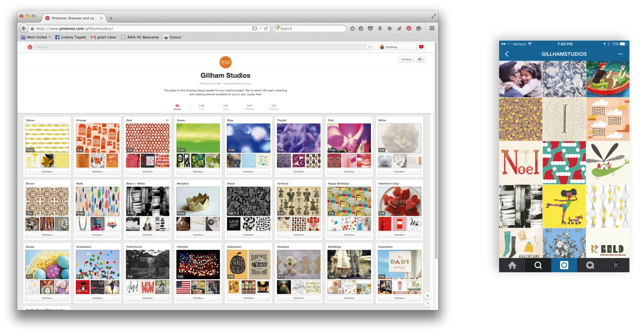
Task: Open downloads with the down-arrow icon
Action: [x=380, y=29]
